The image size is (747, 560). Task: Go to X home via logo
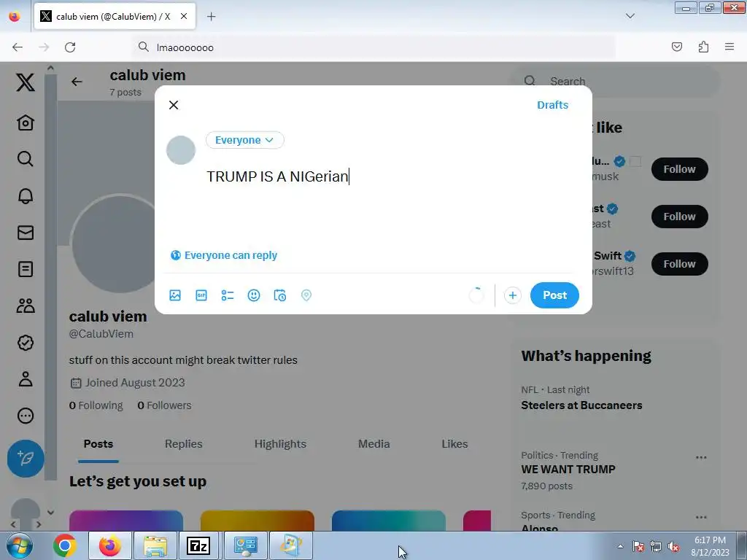click(26, 82)
